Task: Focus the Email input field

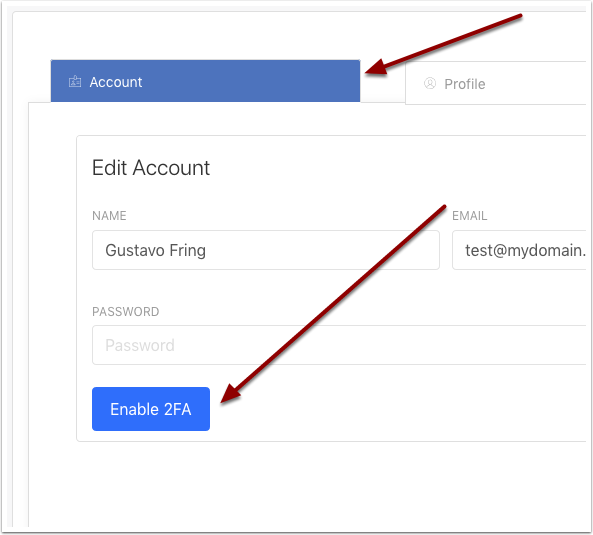Action: click(x=519, y=250)
